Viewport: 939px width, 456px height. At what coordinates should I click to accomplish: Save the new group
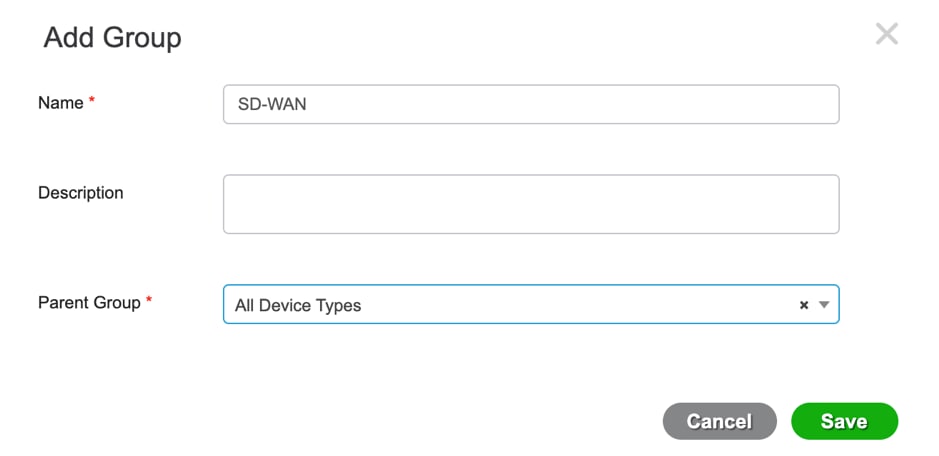844,421
